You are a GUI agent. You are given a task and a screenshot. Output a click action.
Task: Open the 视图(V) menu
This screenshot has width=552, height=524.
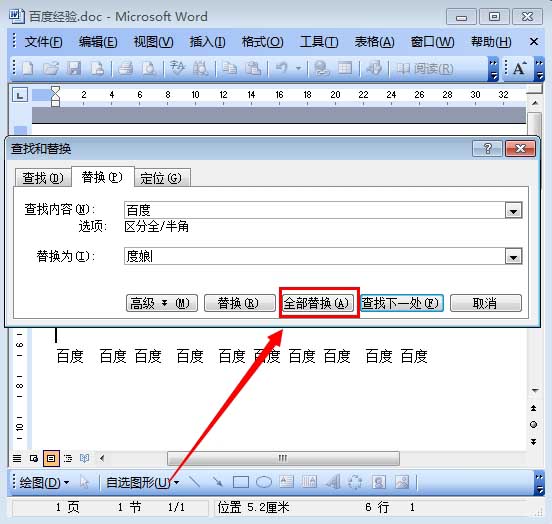[x=153, y=42]
